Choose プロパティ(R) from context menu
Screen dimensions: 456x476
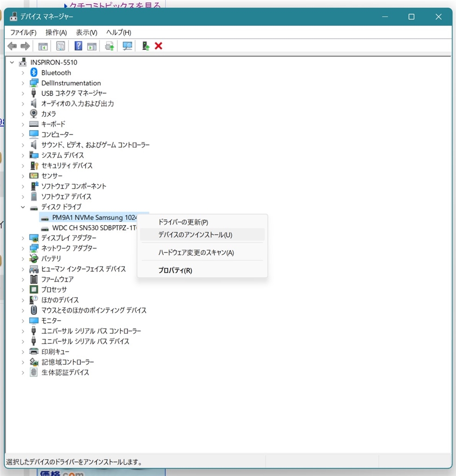[x=202, y=270]
